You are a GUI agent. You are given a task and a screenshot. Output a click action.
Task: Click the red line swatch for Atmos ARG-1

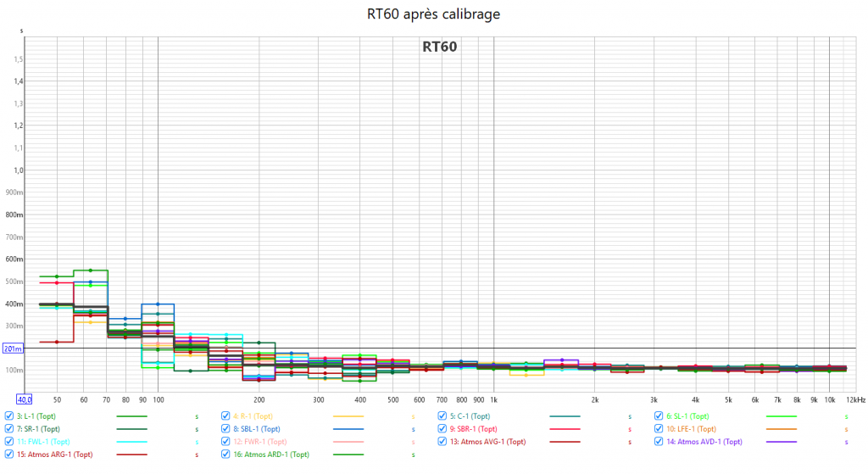pyautogui.click(x=131, y=455)
